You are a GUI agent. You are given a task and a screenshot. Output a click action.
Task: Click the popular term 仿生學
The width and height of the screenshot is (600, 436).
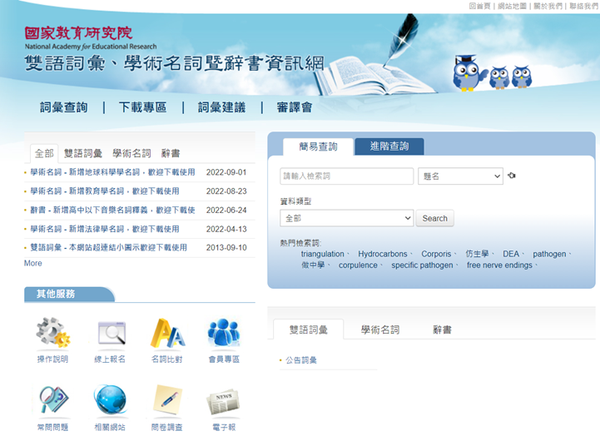(x=477, y=254)
